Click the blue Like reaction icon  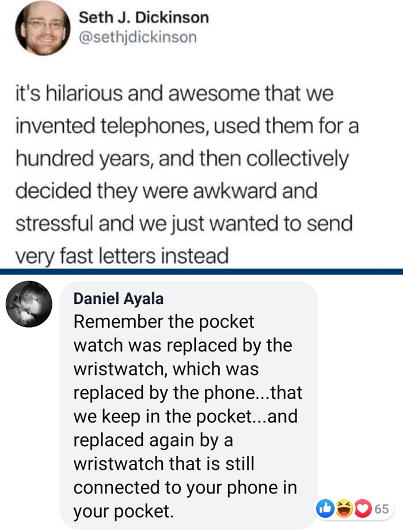[325, 508]
